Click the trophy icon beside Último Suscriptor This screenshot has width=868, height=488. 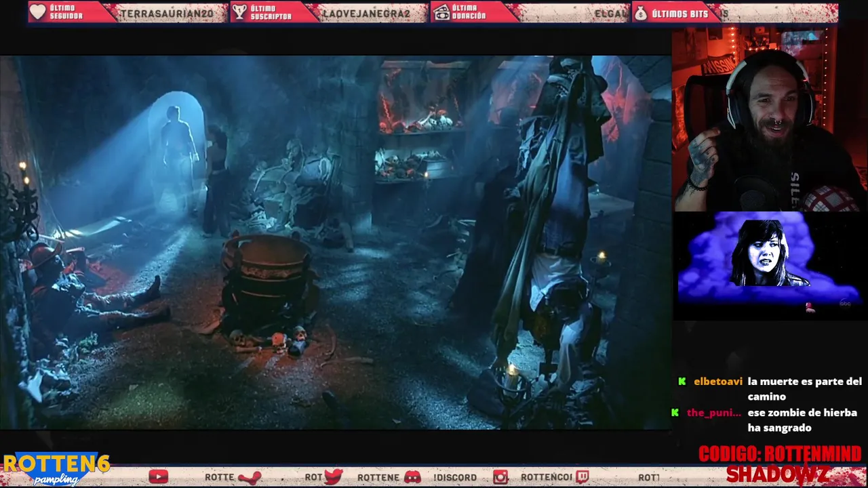(239, 12)
